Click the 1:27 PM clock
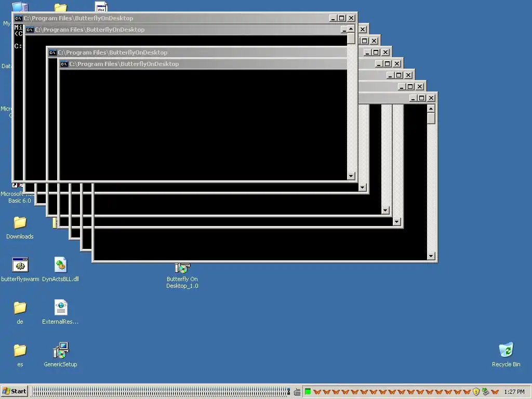 coord(514,392)
